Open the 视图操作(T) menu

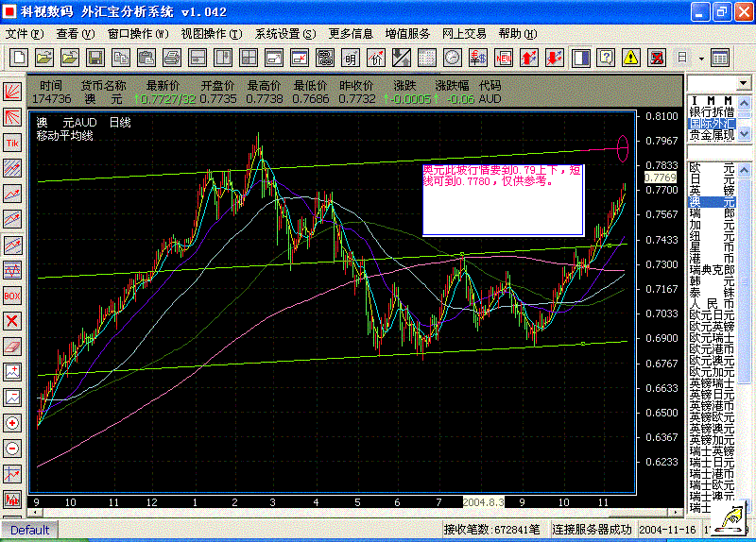[212, 34]
